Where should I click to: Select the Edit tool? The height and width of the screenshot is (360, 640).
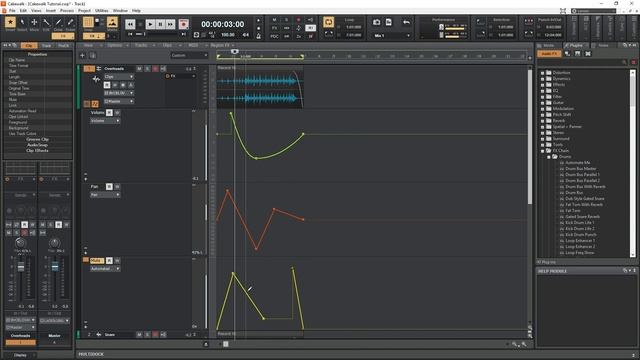pos(46,22)
